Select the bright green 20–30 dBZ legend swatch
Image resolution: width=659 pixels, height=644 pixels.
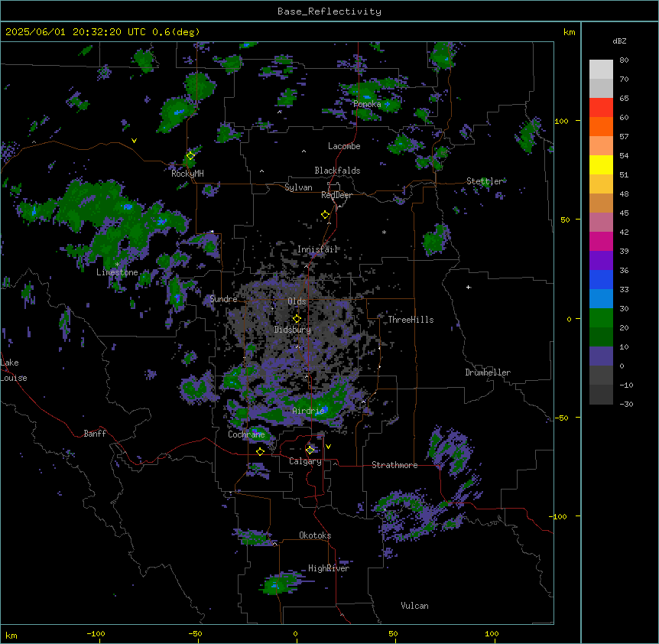(x=601, y=318)
